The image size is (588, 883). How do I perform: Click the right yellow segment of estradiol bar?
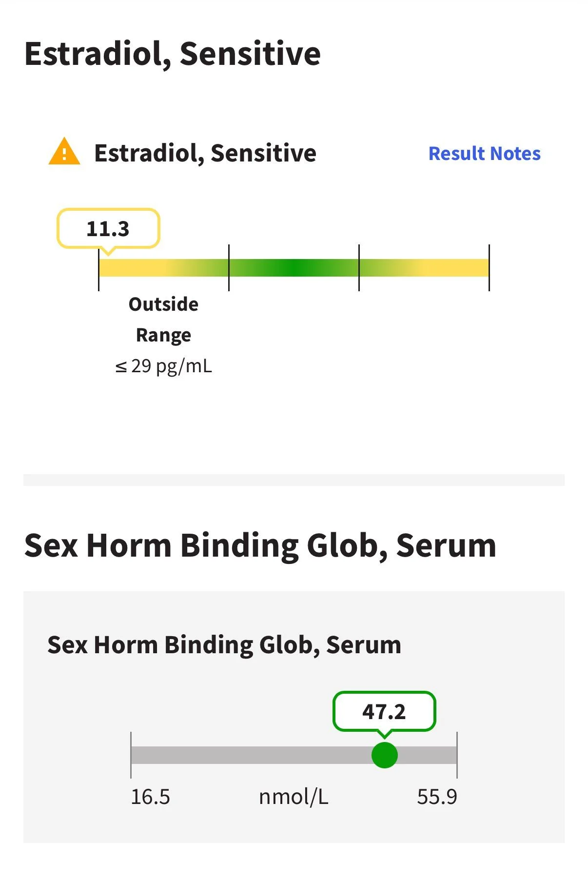(x=424, y=268)
